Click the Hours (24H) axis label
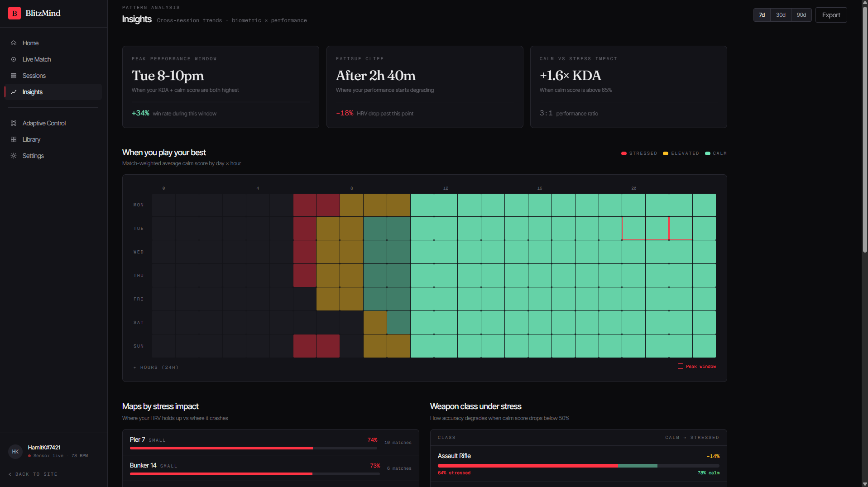Screen dimensions: 868x487 coord(156,368)
